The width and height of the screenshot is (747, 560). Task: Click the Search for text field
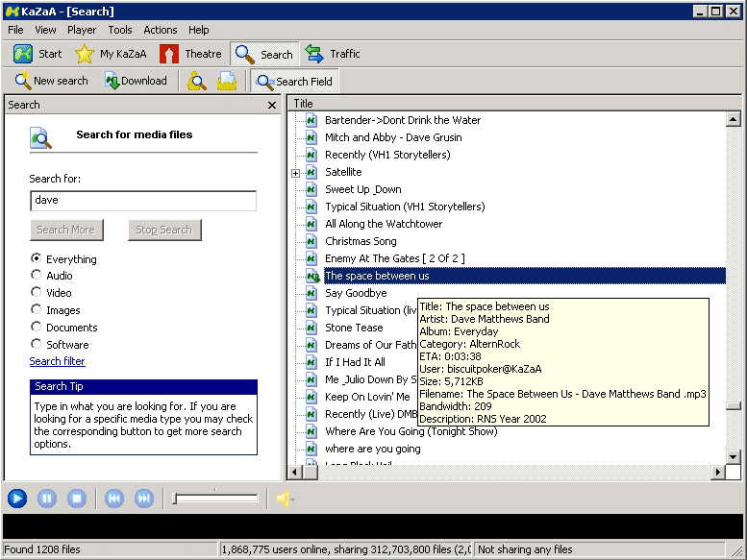pos(143,201)
